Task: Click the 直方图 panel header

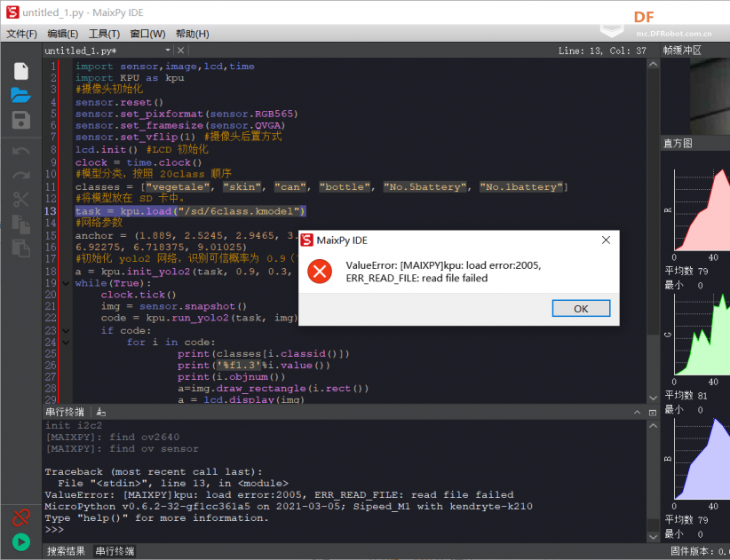Action: [x=678, y=143]
